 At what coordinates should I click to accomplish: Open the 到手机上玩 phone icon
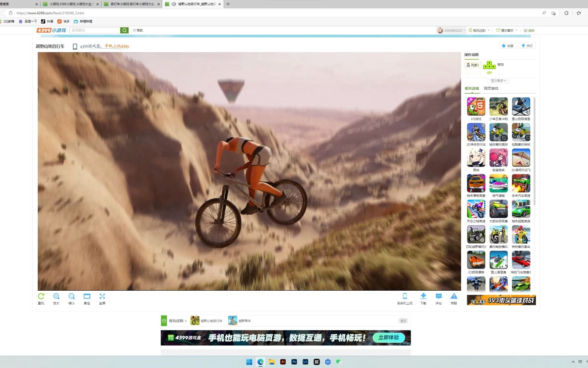coord(405,296)
